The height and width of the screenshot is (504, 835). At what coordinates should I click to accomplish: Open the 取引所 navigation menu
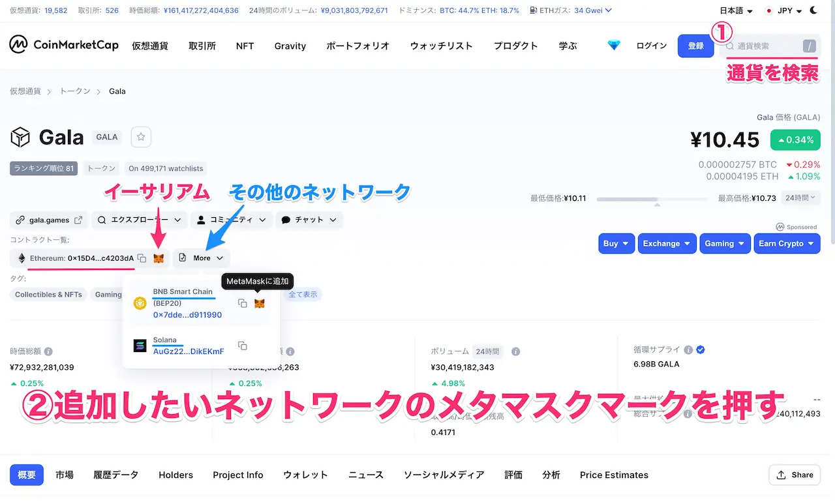(x=202, y=46)
